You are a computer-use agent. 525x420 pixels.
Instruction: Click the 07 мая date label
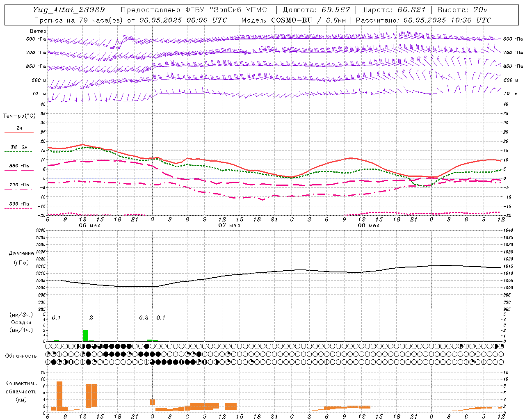point(229,226)
